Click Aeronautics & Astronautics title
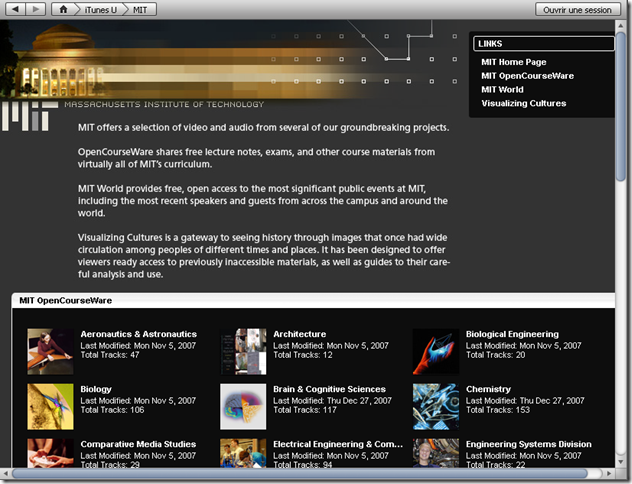This screenshot has width=632, height=484. coord(139,334)
